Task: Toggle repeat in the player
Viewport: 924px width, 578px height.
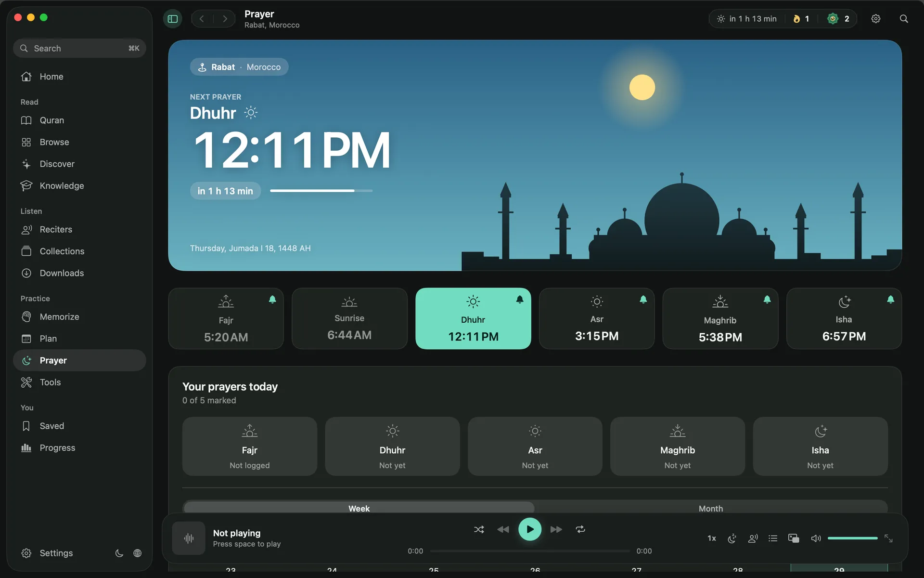Action: pyautogui.click(x=580, y=529)
